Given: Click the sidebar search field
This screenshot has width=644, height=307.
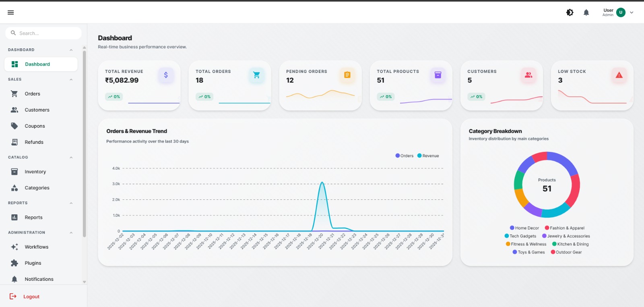Looking at the screenshot, I should point(43,33).
